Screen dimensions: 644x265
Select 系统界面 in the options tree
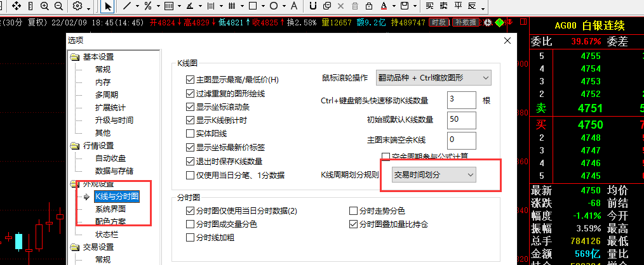[110, 209]
